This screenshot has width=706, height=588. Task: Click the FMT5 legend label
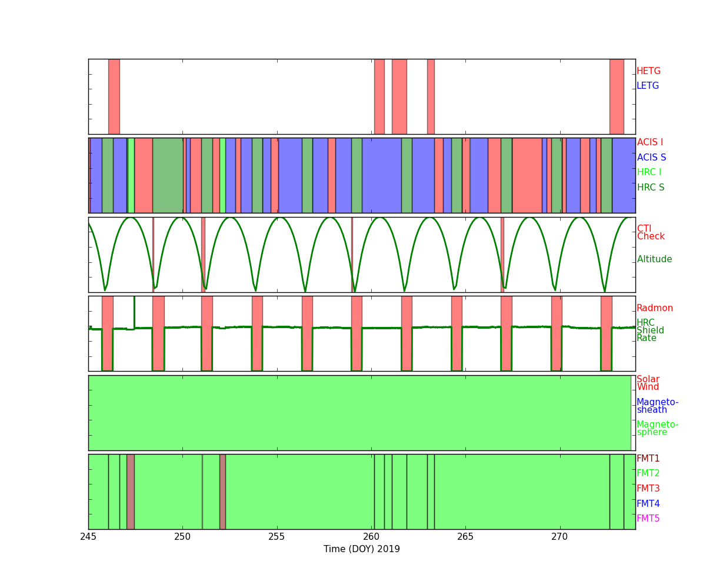[x=648, y=519]
